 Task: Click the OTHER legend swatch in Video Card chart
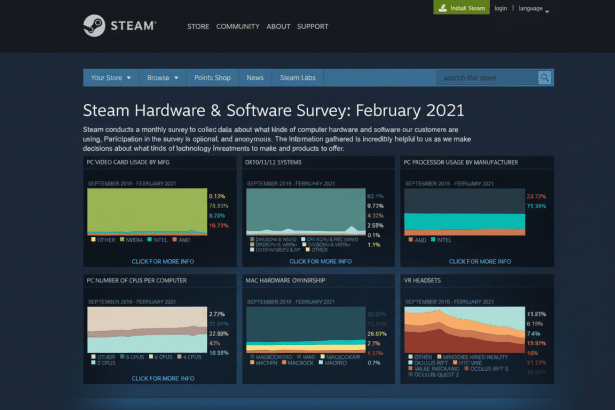[93, 239]
